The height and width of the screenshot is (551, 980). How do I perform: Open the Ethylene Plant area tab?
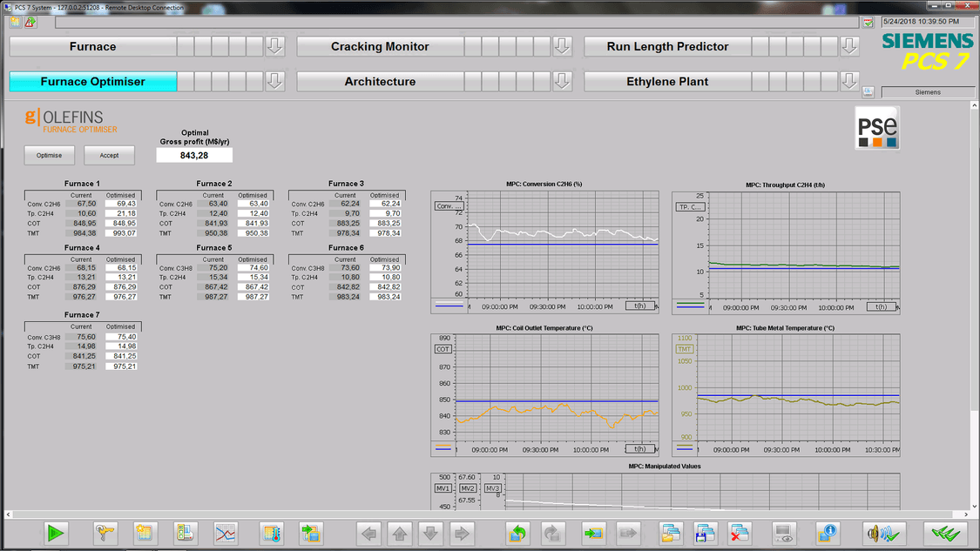pyautogui.click(x=667, y=81)
